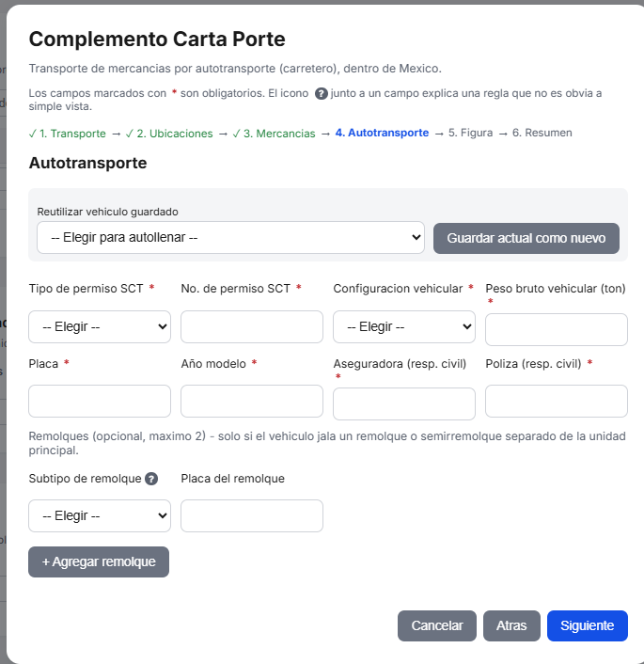Click the help icon beside Subtipo de remolque
Screen dimensions: 644x664
click(151, 479)
